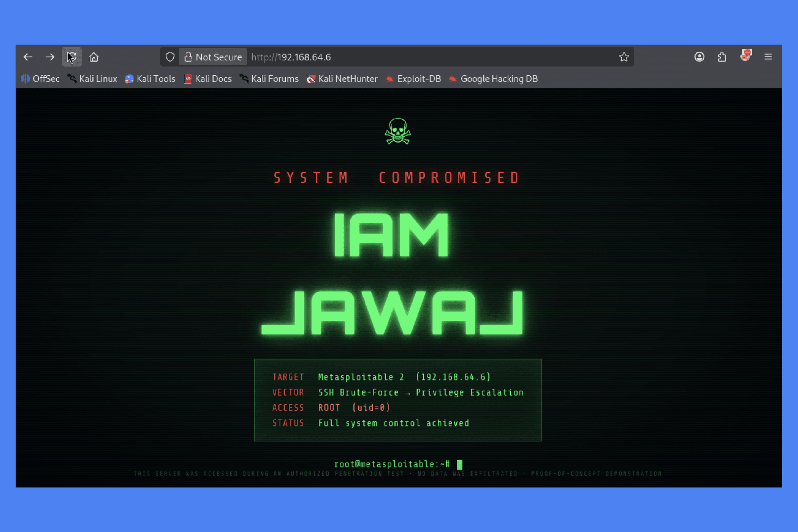Click the green skull icon
This screenshot has height=532, width=798.
click(398, 131)
